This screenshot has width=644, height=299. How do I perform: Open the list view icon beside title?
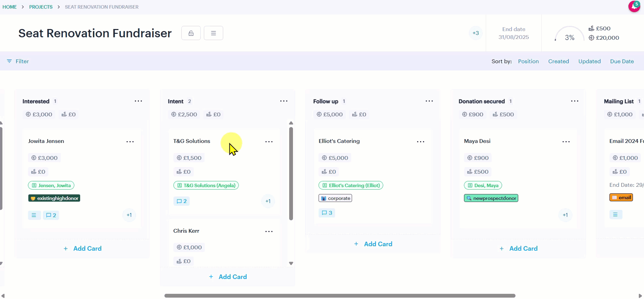[x=214, y=33]
